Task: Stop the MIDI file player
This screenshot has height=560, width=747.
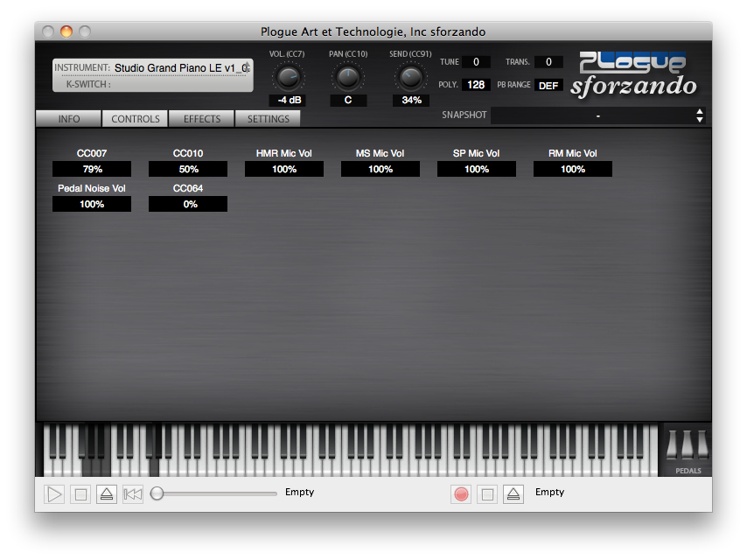Action: (x=80, y=494)
